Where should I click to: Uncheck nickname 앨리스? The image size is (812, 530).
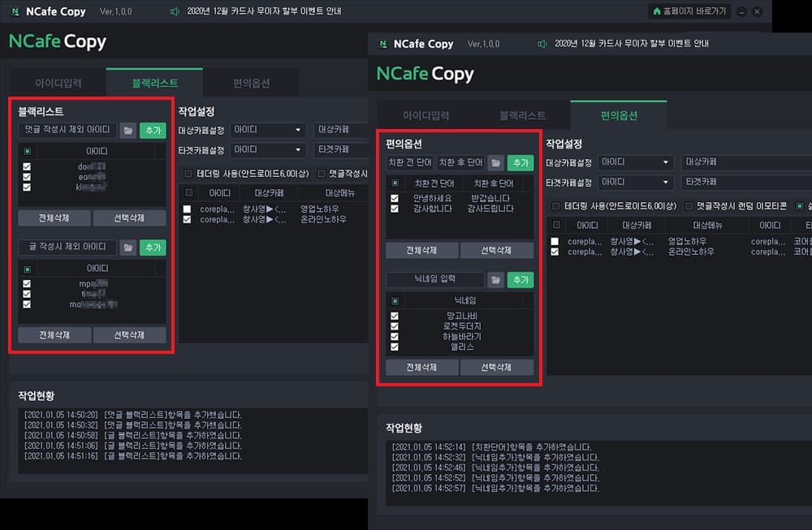pyautogui.click(x=395, y=347)
